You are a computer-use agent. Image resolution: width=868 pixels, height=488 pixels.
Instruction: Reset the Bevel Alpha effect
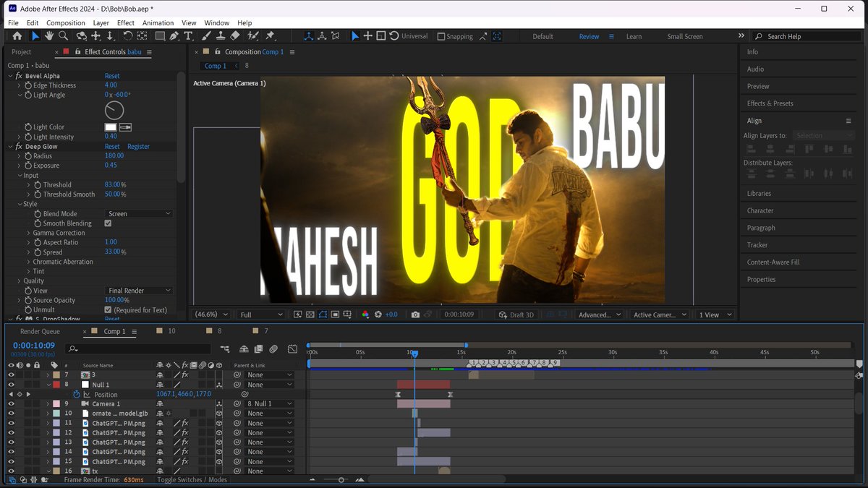click(x=112, y=76)
